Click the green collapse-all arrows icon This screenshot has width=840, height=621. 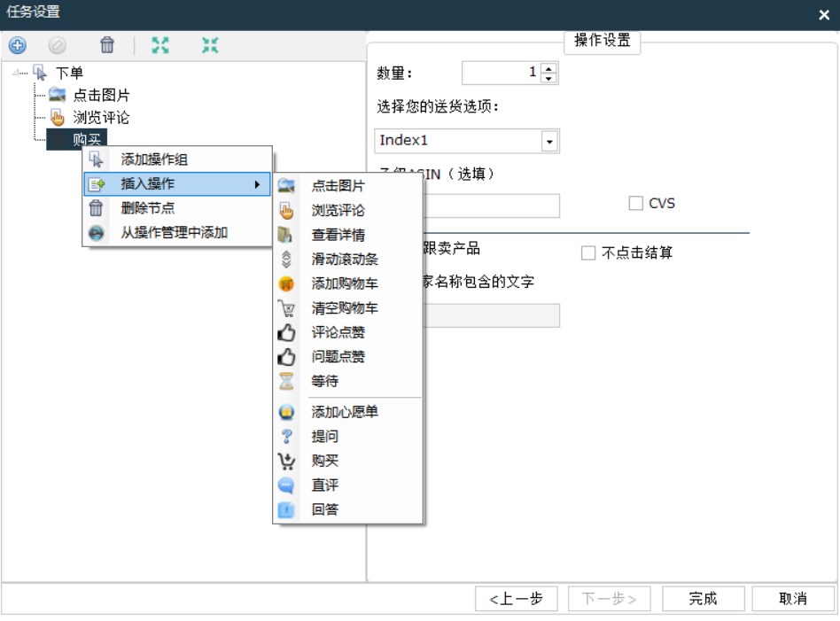(x=210, y=45)
